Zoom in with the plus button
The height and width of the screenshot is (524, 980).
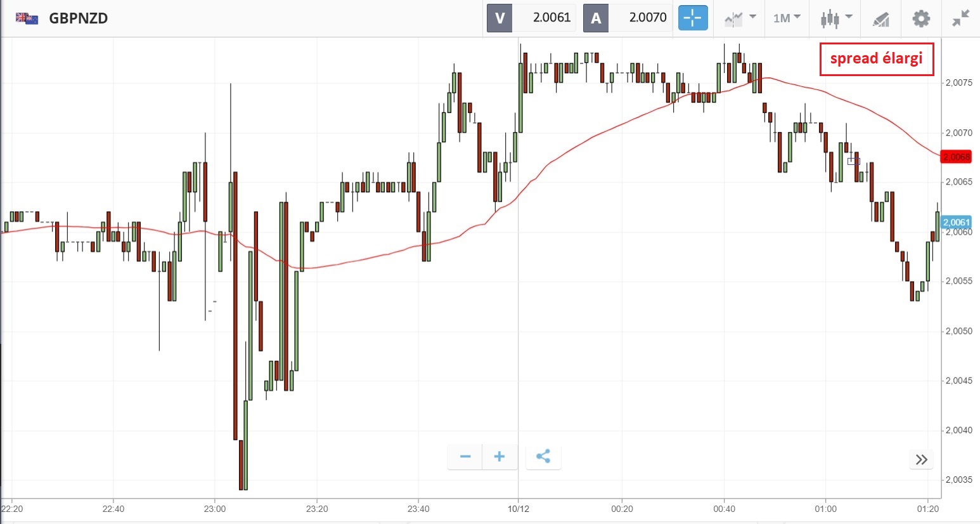(x=500, y=457)
